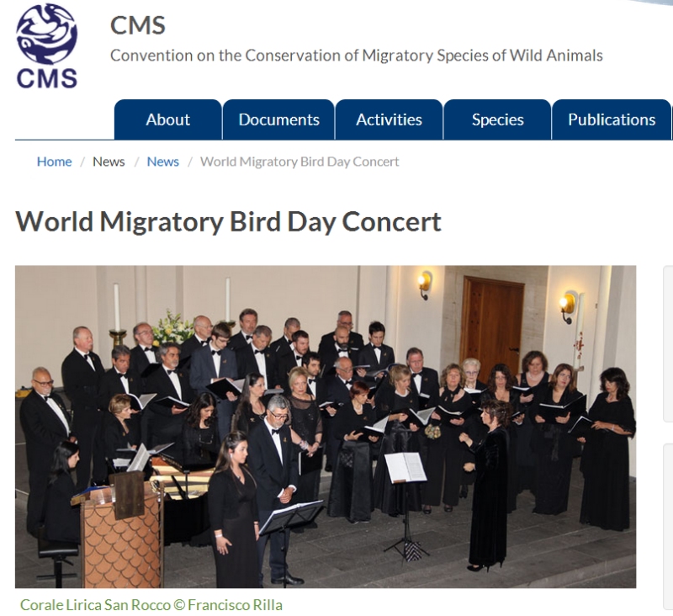
Task: Click the Home breadcrumb link
Action: [x=54, y=162]
